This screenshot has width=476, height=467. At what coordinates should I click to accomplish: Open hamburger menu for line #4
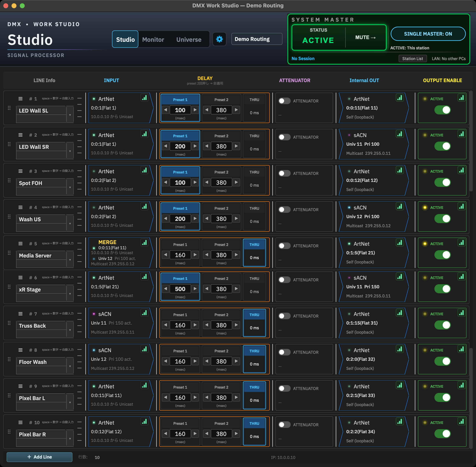click(21, 207)
